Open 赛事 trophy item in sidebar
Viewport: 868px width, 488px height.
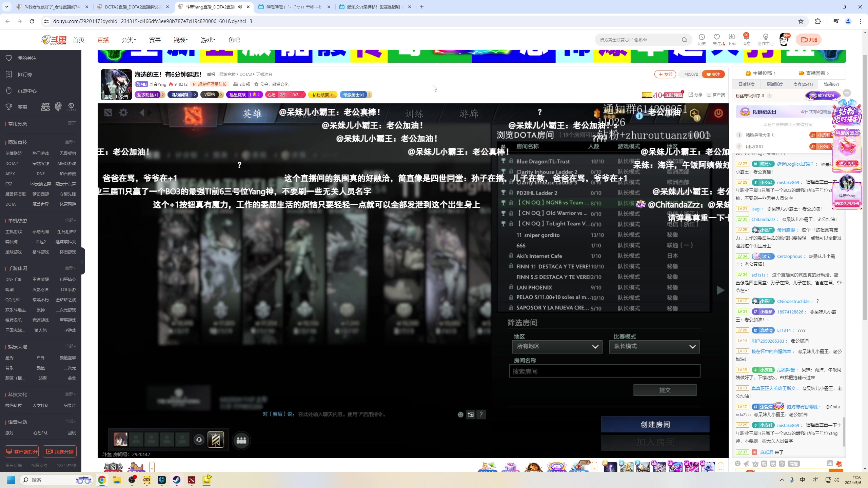[x=22, y=107]
